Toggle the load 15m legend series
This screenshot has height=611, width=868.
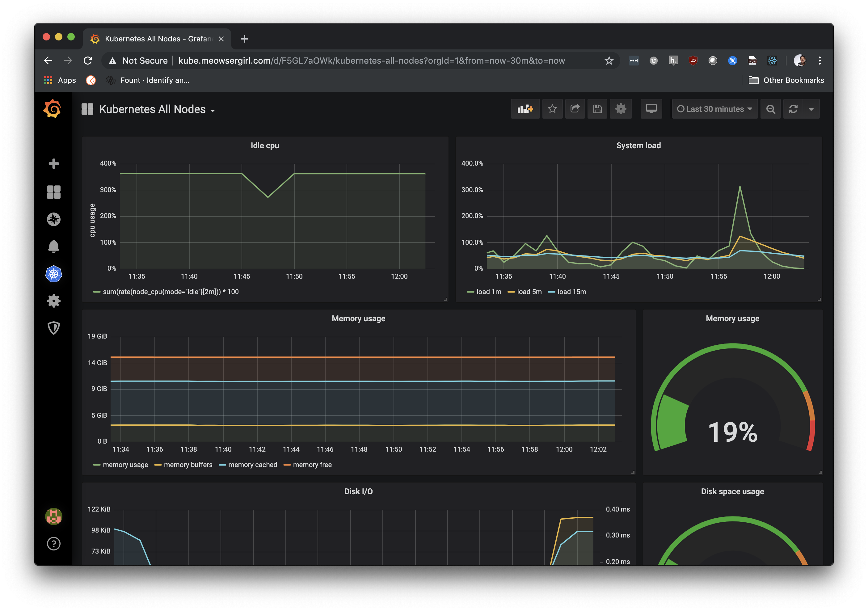click(571, 292)
